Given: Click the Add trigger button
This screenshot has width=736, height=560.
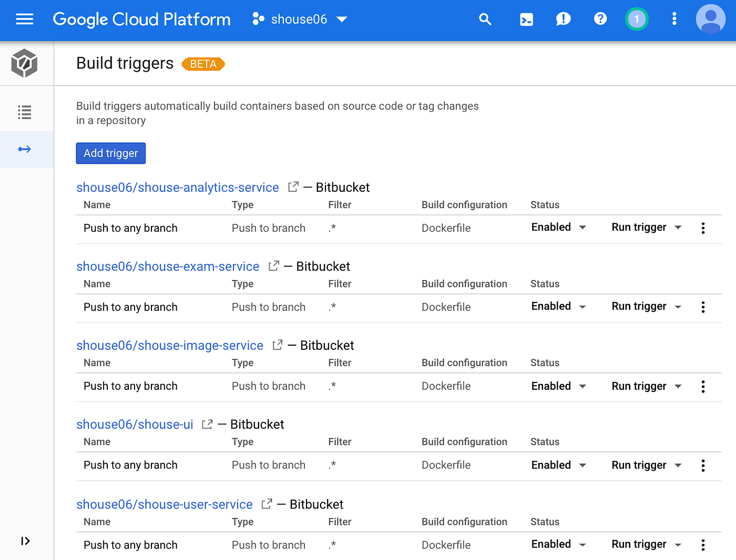Looking at the screenshot, I should pyautogui.click(x=110, y=153).
